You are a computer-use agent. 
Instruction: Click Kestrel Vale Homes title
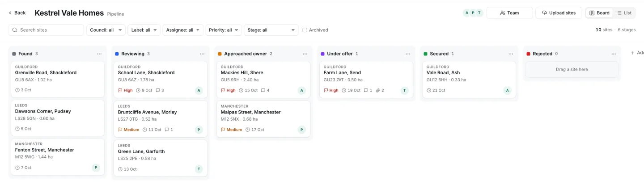point(69,13)
